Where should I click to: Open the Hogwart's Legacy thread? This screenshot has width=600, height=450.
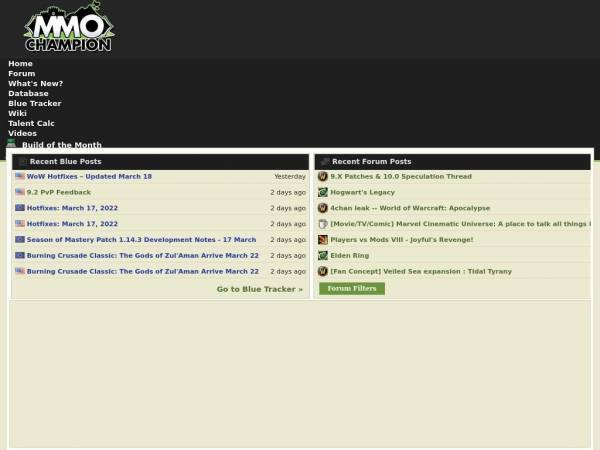pos(362,192)
